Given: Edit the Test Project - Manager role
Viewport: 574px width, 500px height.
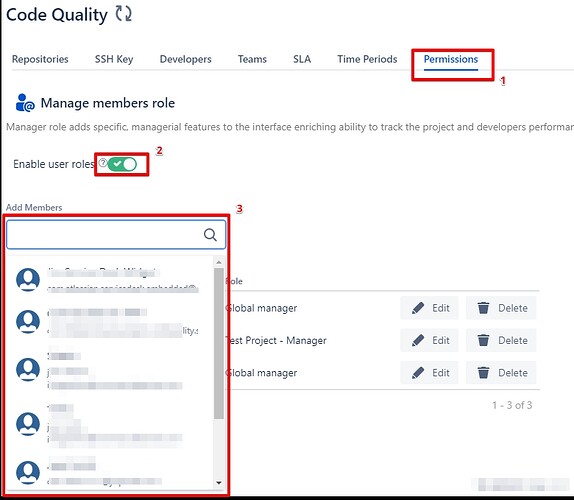Looking at the screenshot, I should pos(429,340).
